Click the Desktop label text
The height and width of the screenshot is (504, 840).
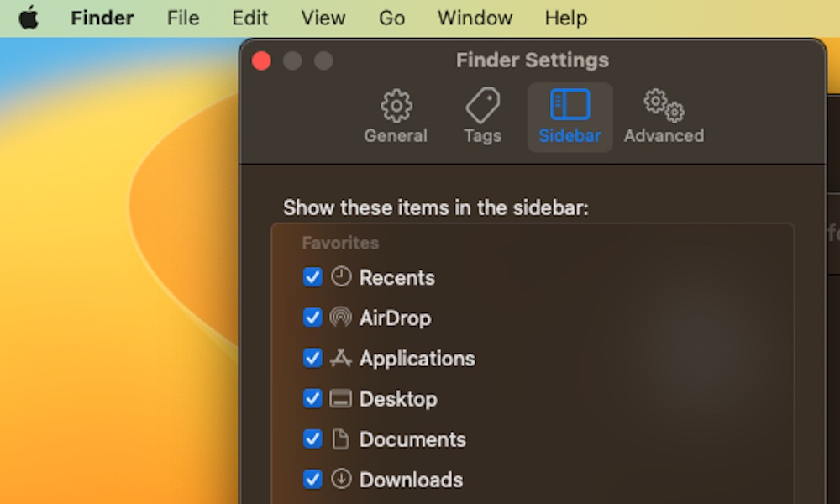pos(398,400)
